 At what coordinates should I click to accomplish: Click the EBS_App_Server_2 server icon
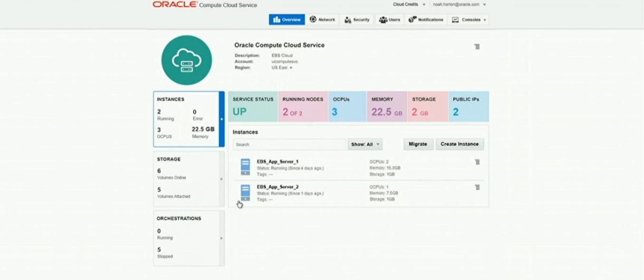tap(245, 193)
